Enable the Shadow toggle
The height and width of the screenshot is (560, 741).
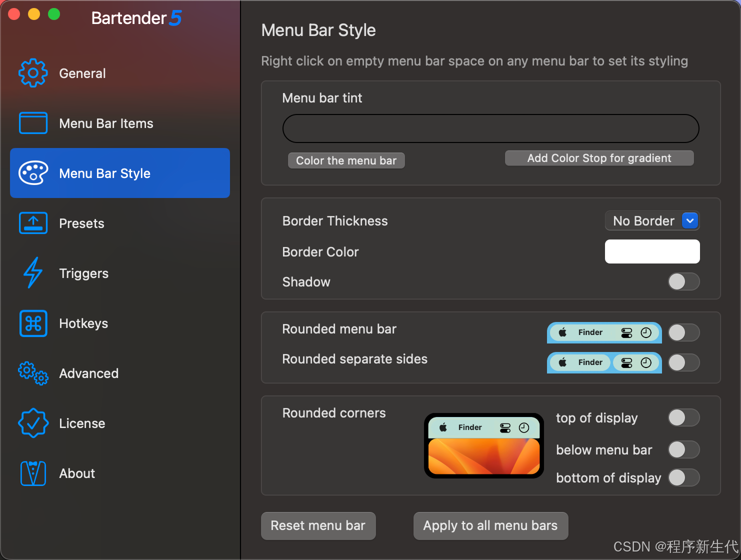click(683, 281)
